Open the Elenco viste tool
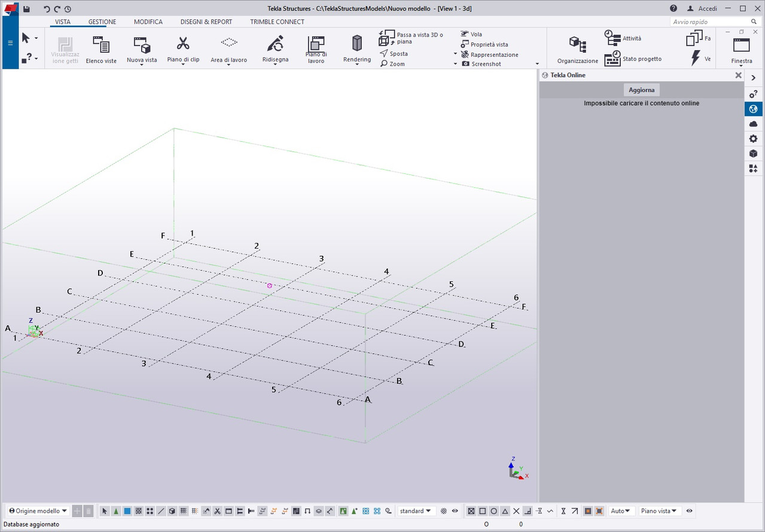Screen dimensions: 765x532 click(101, 49)
